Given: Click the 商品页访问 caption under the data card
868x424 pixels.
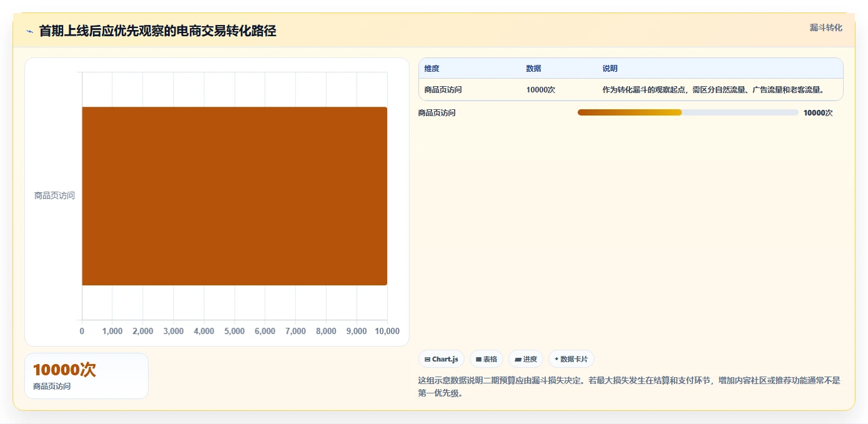Looking at the screenshot, I should (52, 387).
